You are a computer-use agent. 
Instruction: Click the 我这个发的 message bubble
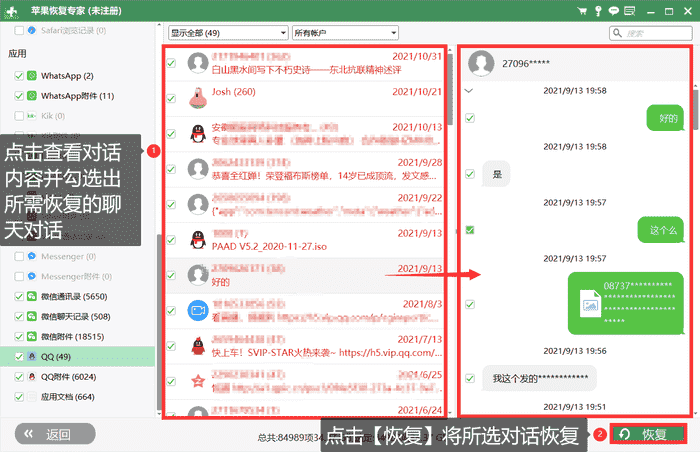[539, 378]
